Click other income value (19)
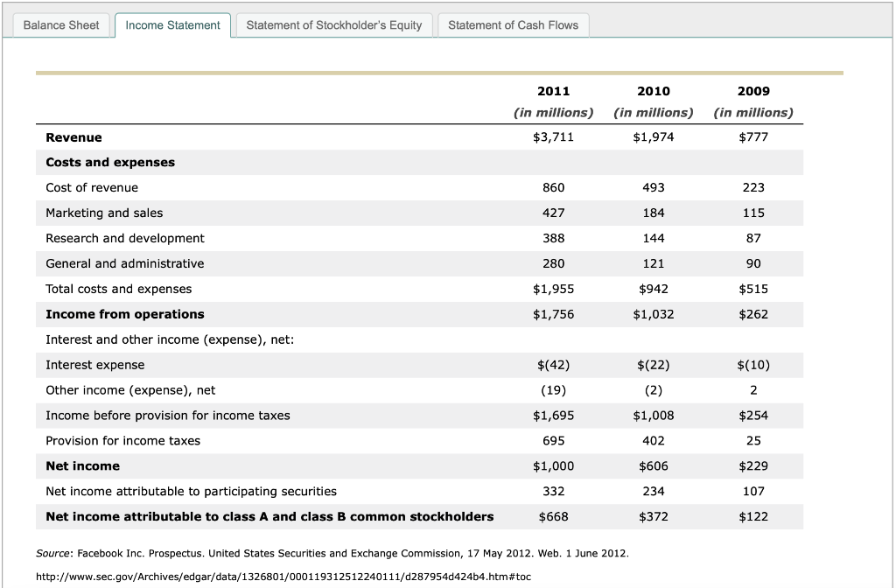Image resolution: width=896 pixels, height=588 pixels. point(553,390)
